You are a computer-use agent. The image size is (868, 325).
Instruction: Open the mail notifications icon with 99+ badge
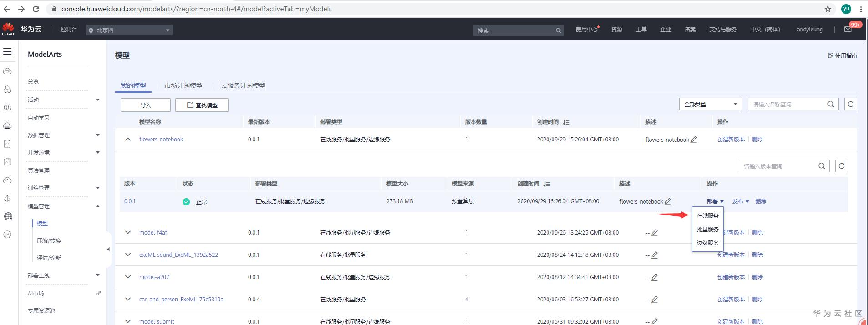coord(848,29)
